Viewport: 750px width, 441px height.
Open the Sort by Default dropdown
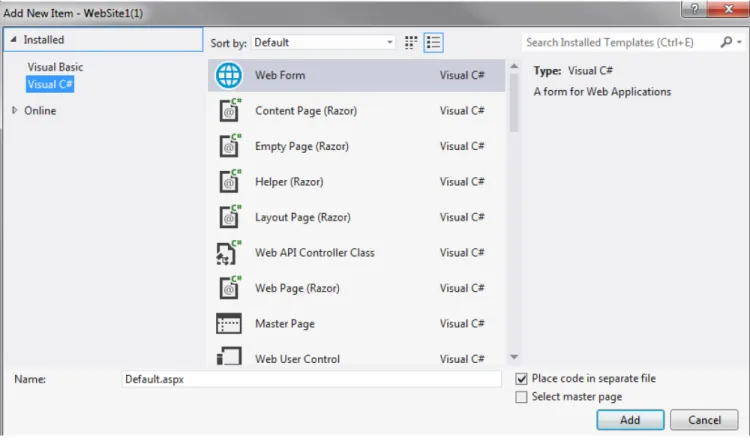tap(323, 42)
